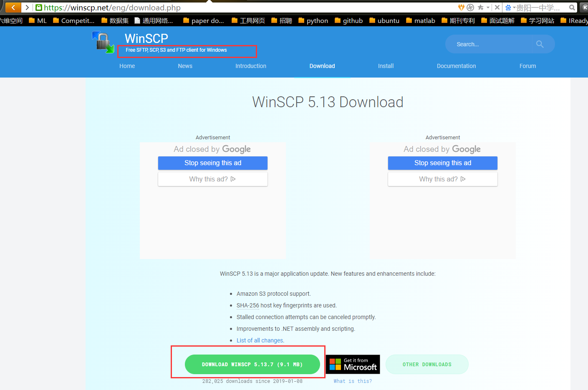Click the forward navigation arrow
The height and width of the screenshot is (390, 588).
[x=27, y=7]
